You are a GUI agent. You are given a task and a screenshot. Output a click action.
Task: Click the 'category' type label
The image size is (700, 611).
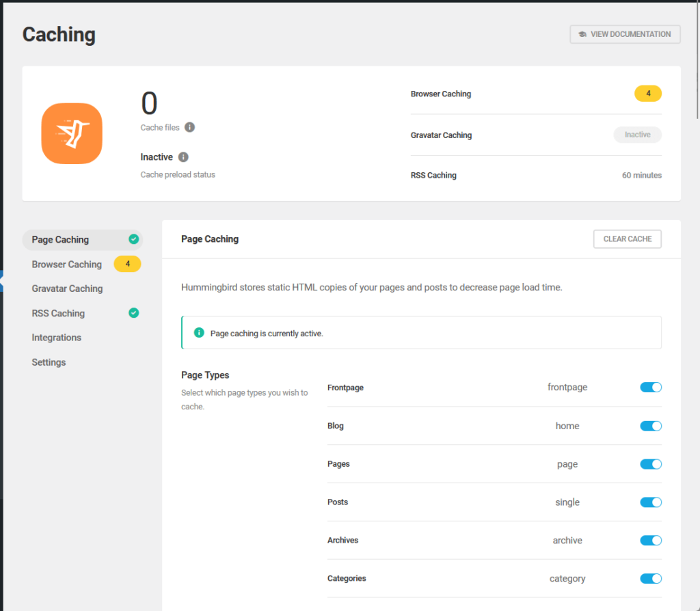[567, 579]
